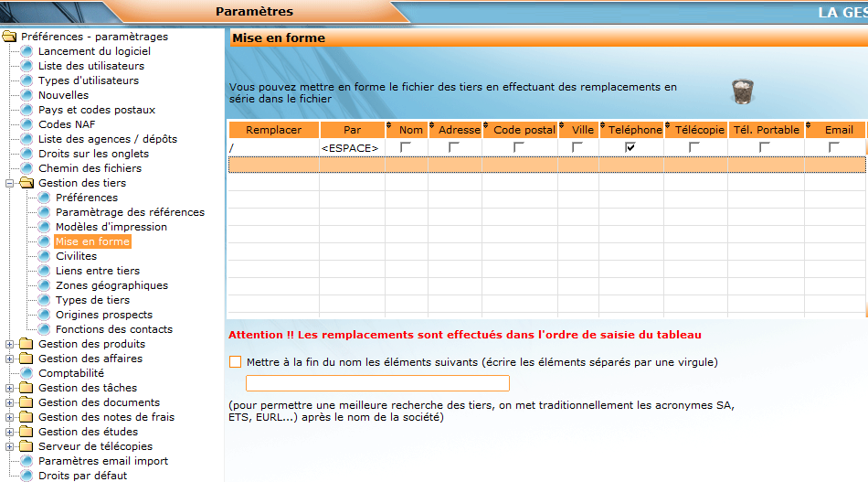Click the globe icon beside Liste des utilisateurs
Viewport: 868px width, 482px height.
click(x=26, y=66)
